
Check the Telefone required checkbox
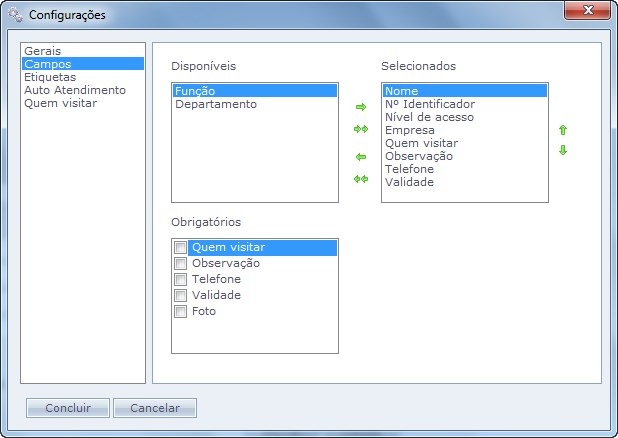click(181, 279)
